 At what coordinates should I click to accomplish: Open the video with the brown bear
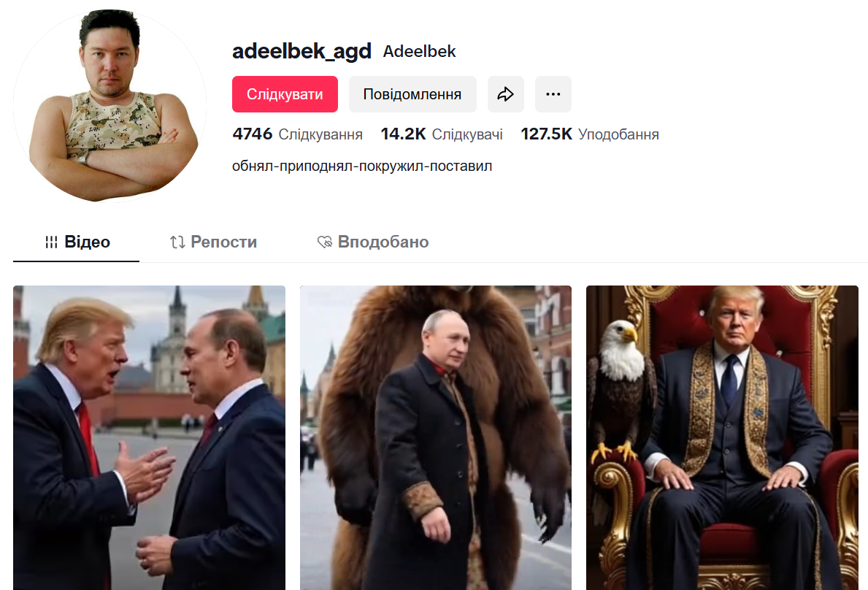click(x=436, y=438)
